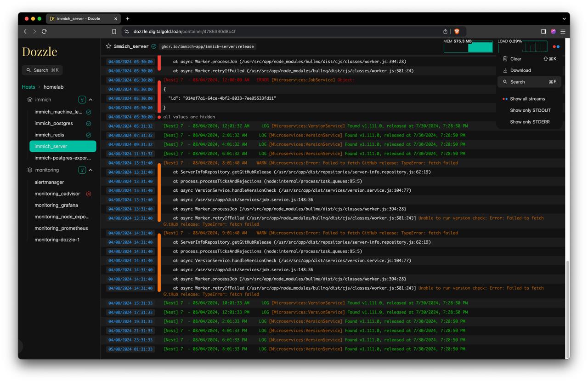Click the MEM usage graph
588x383 pixels.
click(x=468, y=47)
